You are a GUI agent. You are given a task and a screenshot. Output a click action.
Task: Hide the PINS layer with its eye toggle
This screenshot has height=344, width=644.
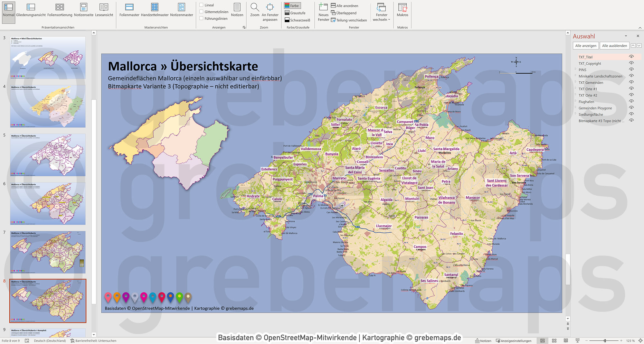(631, 70)
